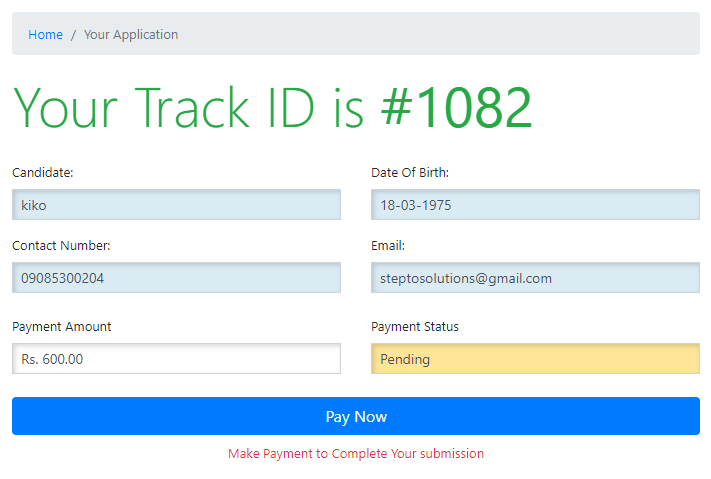
Task: Focus the Email field with steptosolutions address
Action: (x=535, y=278)
